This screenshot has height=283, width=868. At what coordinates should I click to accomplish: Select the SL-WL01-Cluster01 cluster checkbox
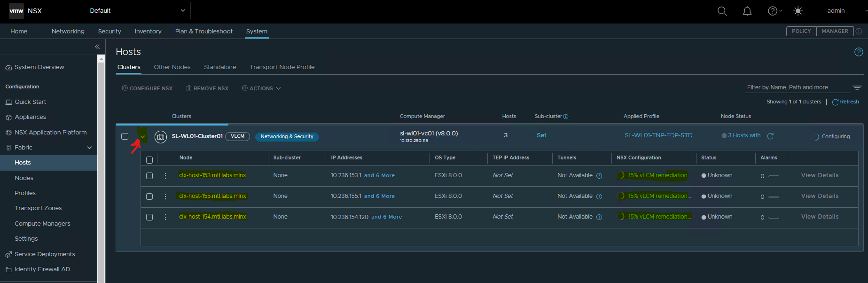(x=125, y=136)
